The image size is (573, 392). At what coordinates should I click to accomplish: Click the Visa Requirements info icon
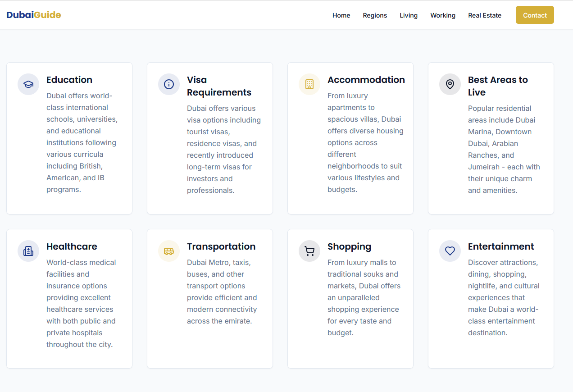coord(169,84)
